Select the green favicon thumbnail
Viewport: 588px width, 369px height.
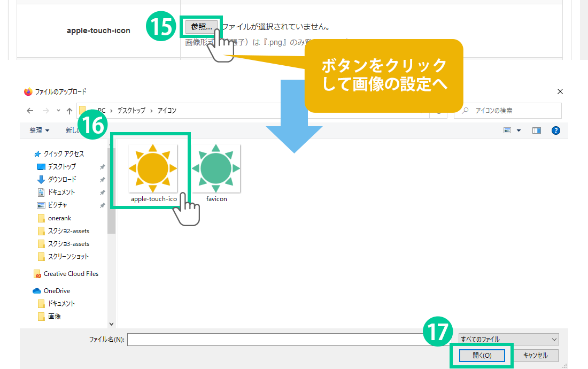pyautogui.click(x=216, y=168)
